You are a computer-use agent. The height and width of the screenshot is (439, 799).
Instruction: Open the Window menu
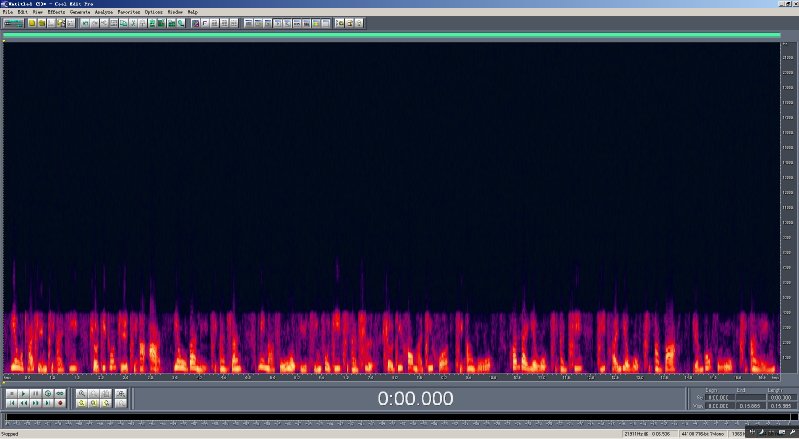(x=175, y=12)
